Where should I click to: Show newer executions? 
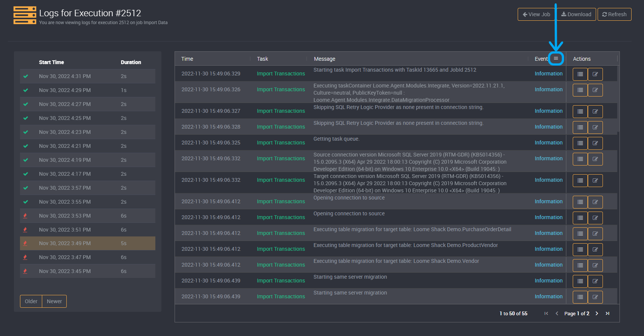[54, 301]
